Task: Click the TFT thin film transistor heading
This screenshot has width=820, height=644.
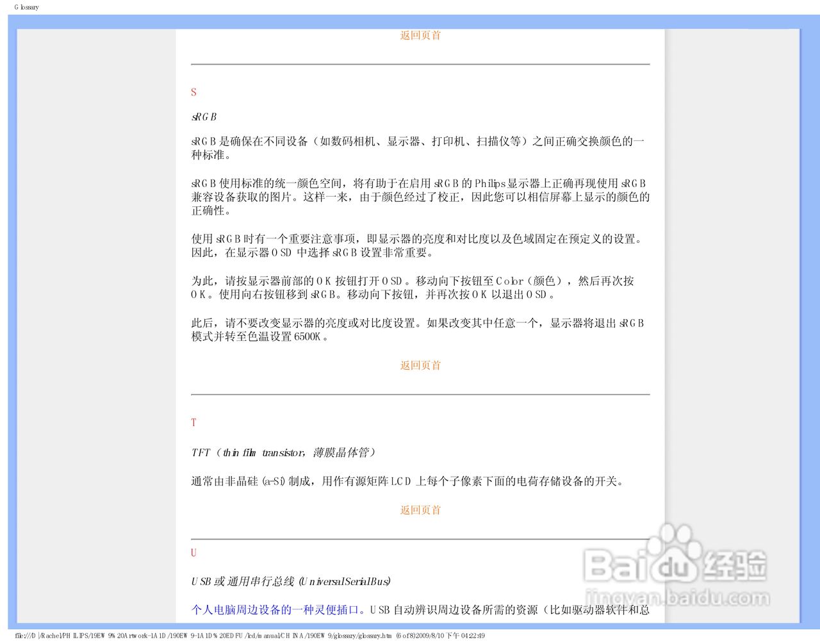Action: 283,452
